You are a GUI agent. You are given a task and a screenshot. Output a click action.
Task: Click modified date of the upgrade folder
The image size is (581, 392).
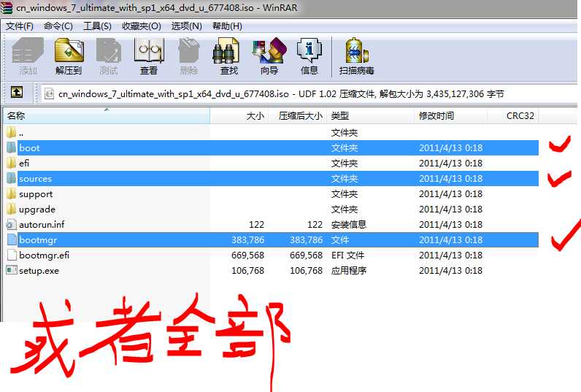[x=450, y=210]
